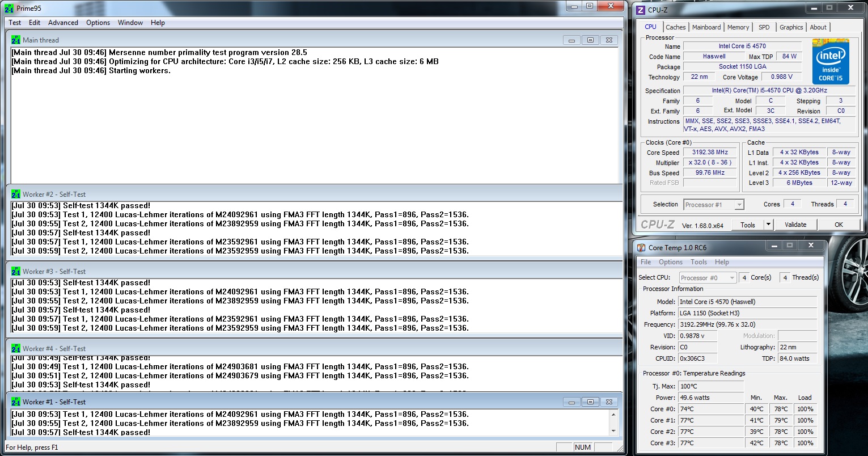Click the NUM indicator in Prime95 status bar

pyautogui.click(x=583, y=447)
